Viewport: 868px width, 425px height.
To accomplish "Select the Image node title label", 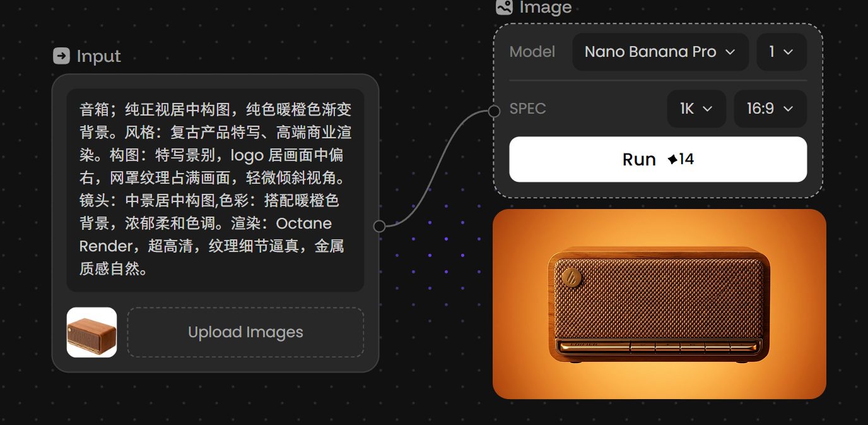I will pos(546,8).
